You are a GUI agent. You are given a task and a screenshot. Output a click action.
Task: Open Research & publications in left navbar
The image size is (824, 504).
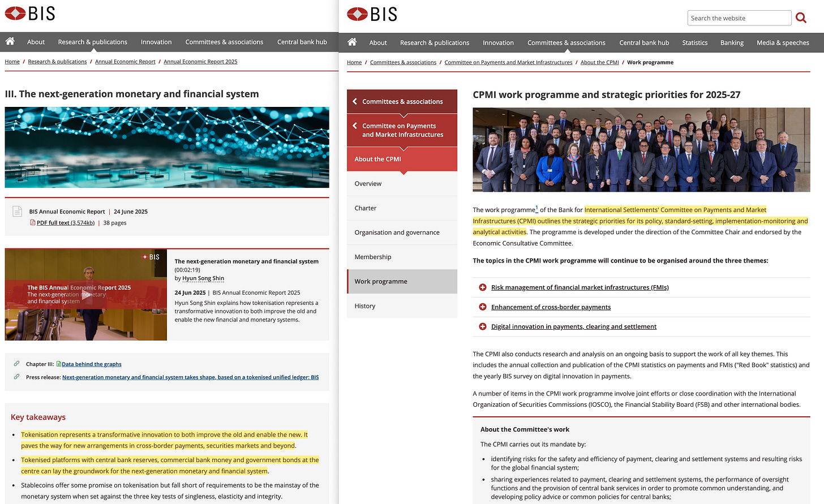(92, 42)
